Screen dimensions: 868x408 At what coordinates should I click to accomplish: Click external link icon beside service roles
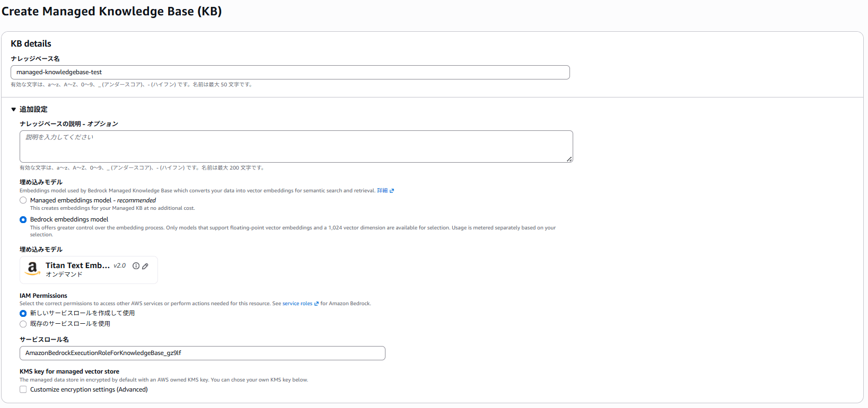[x=317, y=304]
